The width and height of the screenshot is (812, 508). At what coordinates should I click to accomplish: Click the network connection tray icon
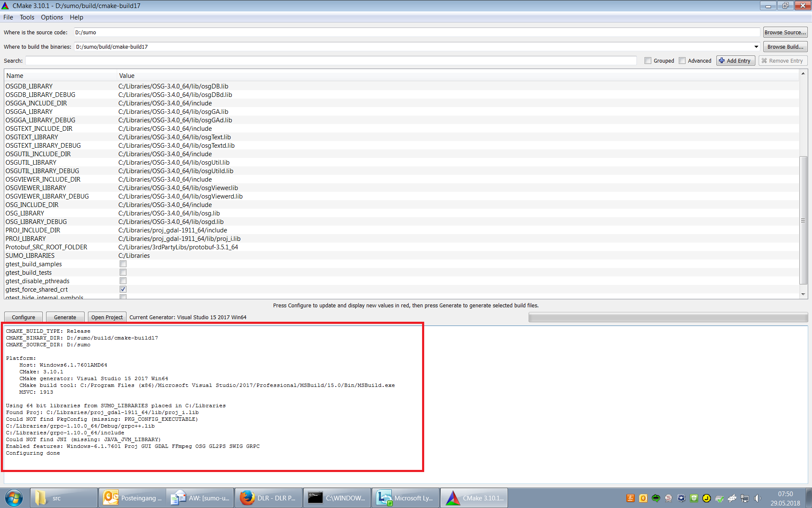745,498
